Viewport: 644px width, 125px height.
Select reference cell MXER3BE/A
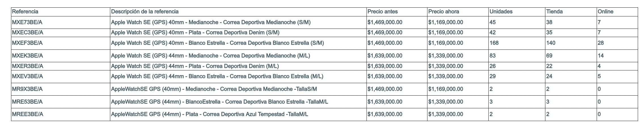27,66
